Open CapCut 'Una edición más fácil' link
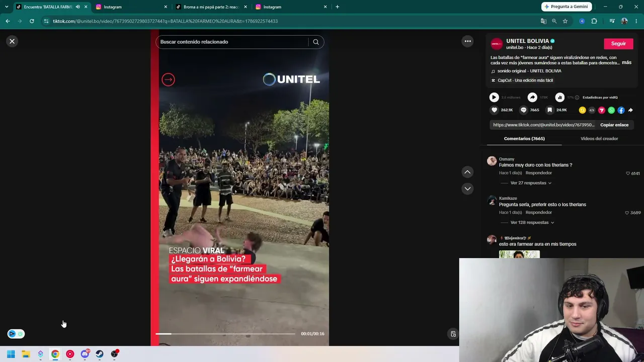The image size is (644, 362). click(525, 80)
